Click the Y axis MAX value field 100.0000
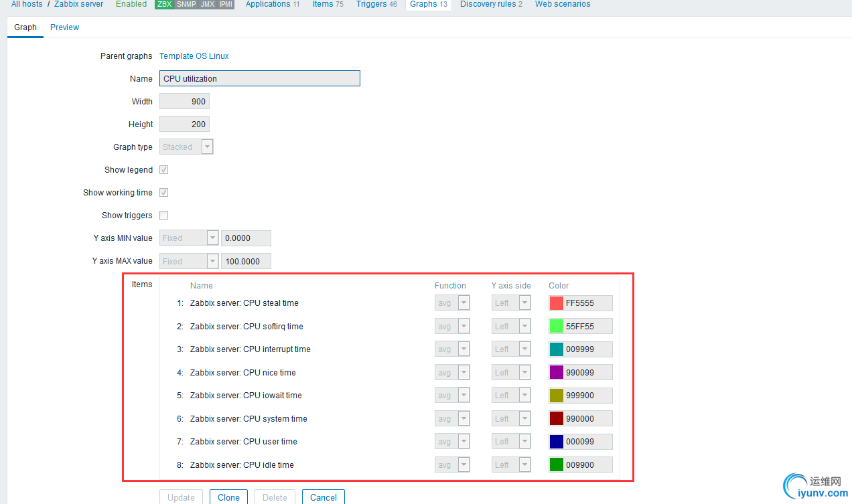 tap(246, 261)
